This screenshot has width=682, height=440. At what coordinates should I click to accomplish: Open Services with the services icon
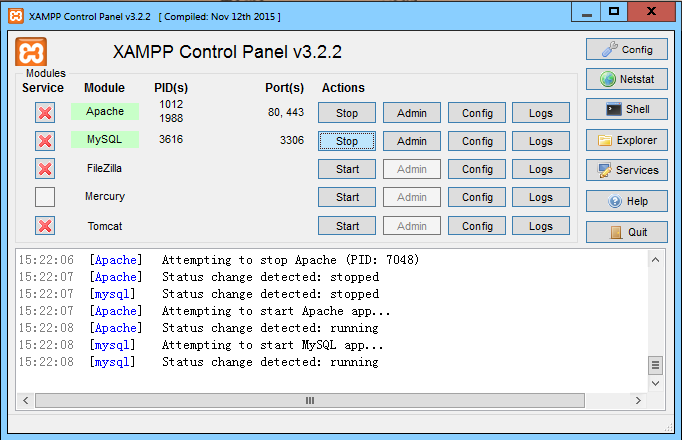coord(626,170)
